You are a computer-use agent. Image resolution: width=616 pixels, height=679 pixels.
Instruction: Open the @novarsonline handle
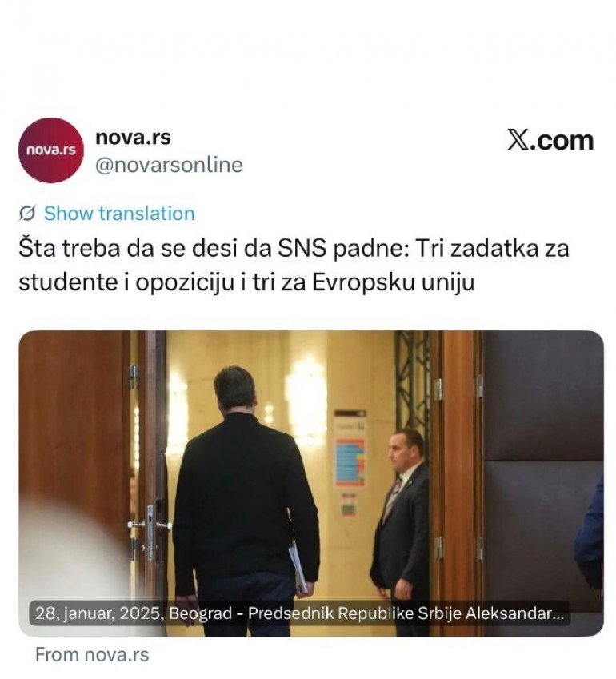pos(169,165)
